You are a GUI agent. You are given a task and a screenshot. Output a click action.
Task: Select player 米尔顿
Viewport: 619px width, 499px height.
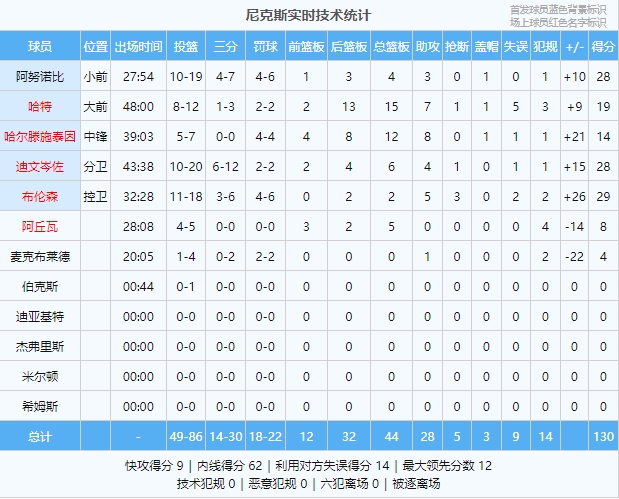pos(40,376)
